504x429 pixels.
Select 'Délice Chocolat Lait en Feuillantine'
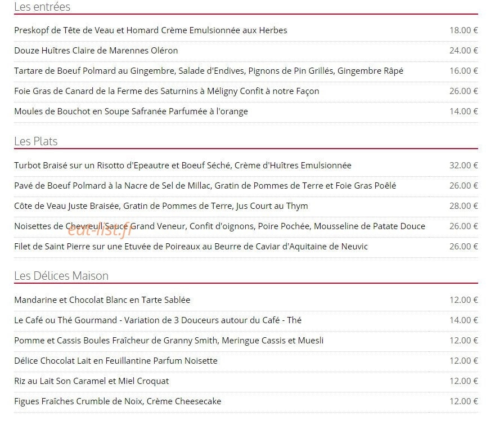116,360
